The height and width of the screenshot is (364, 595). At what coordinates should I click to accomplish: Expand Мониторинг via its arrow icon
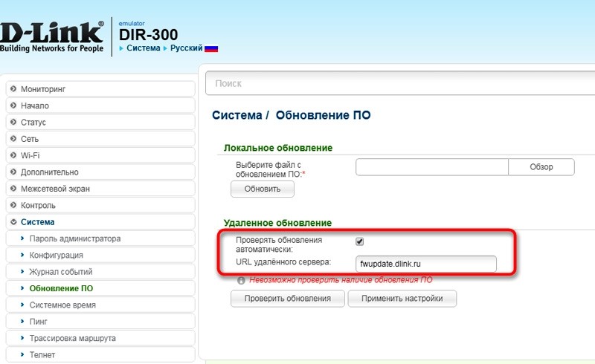[13, 88]
